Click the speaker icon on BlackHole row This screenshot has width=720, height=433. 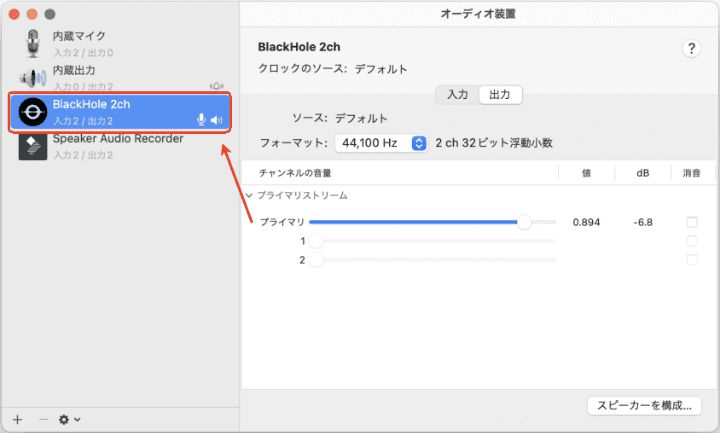[x=216, y=120]
